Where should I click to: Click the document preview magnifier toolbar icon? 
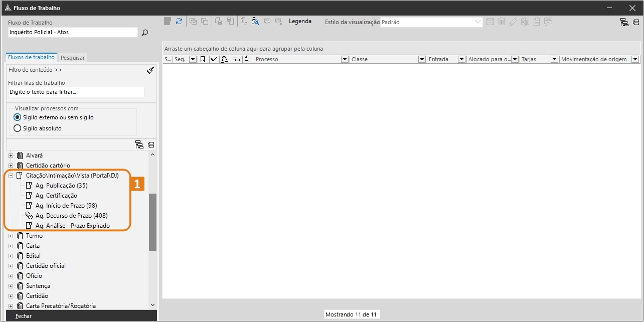click(x=255, y=21)
